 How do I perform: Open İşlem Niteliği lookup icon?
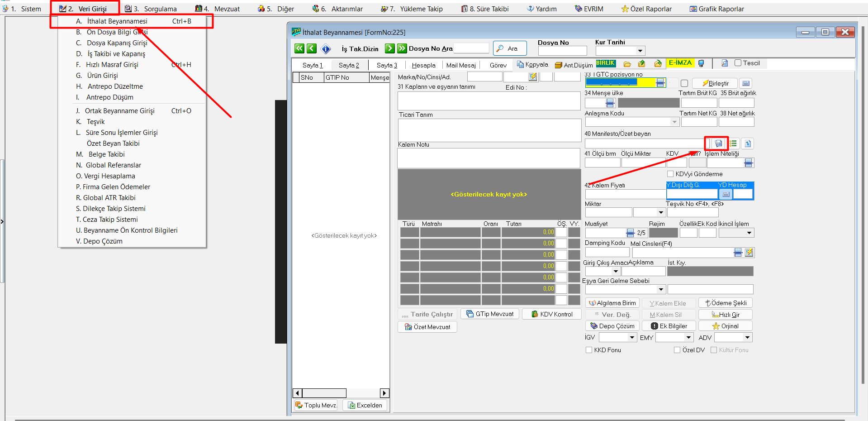[749, 163]
